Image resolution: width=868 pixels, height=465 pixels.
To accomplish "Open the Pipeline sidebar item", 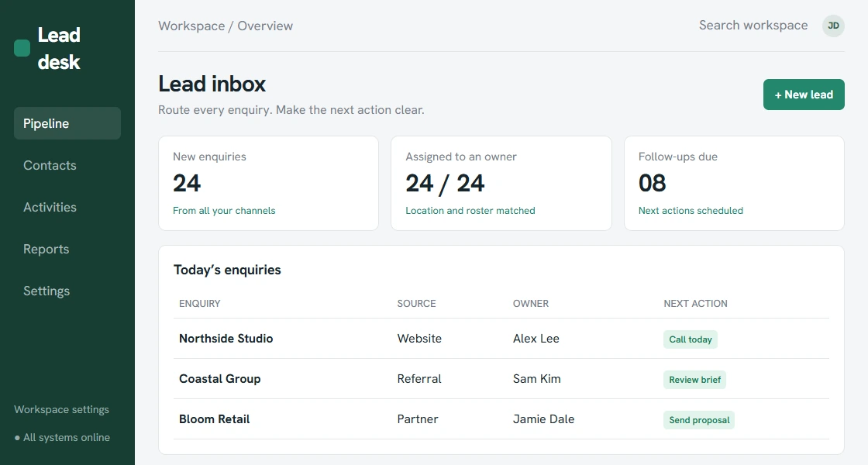I will click(x=67, y=123).
